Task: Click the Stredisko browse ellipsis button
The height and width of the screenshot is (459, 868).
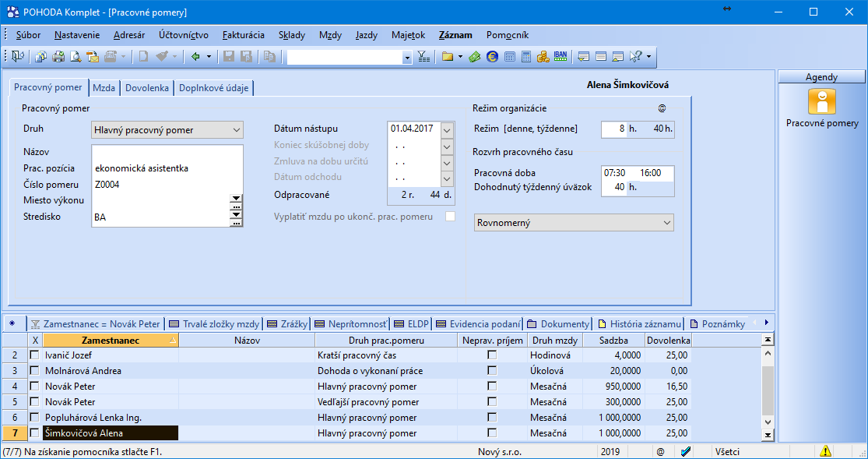Action: [x=237, y=223]
